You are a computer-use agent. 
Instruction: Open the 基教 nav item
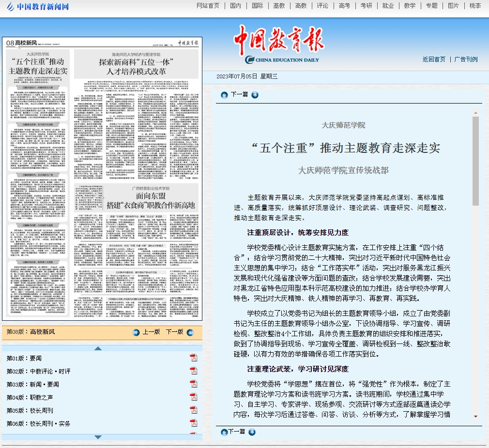point(279,6)
